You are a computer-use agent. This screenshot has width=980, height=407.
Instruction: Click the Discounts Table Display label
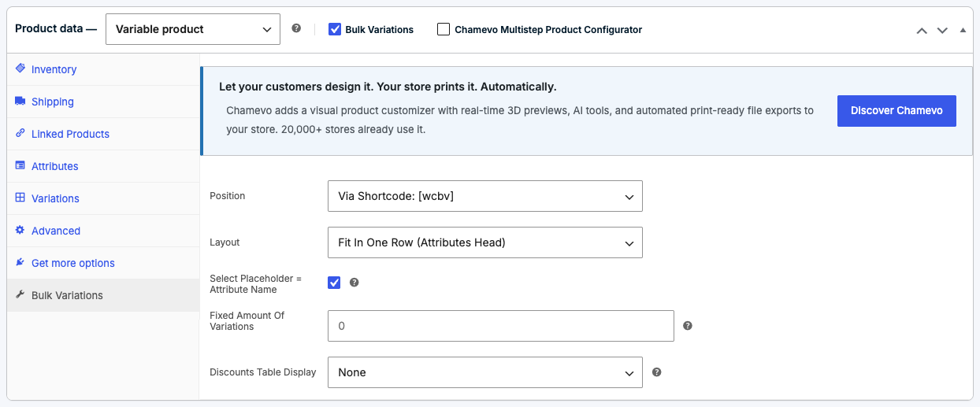263,372
